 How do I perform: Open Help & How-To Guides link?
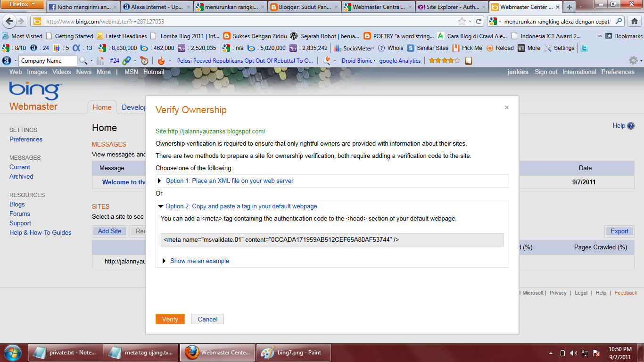pyautogui.click(x=41, y=233)
